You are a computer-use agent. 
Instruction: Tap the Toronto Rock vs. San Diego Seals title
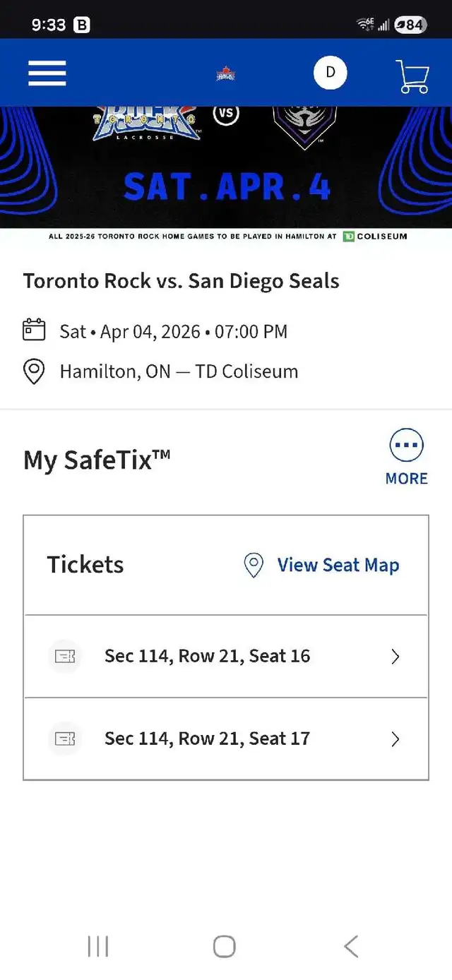[x=182, y=280]
